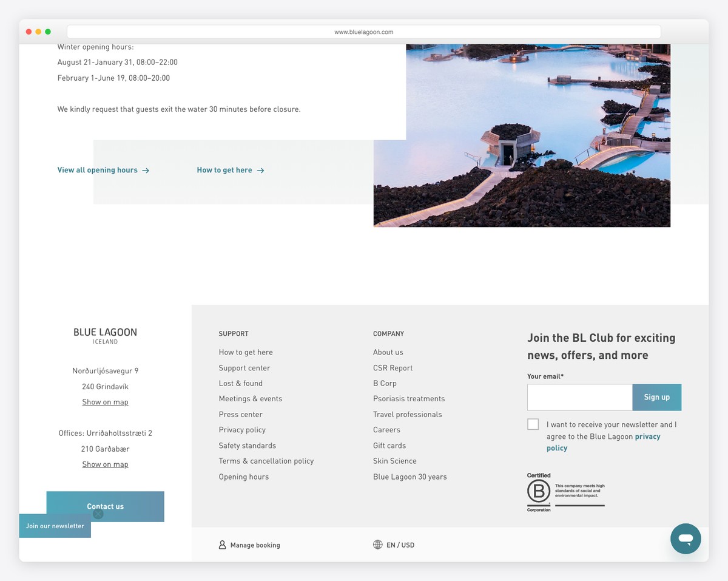Click the Blue Lagoon Iceland logo
This screenshot has height=581, width=728.
tap(105, 335)
